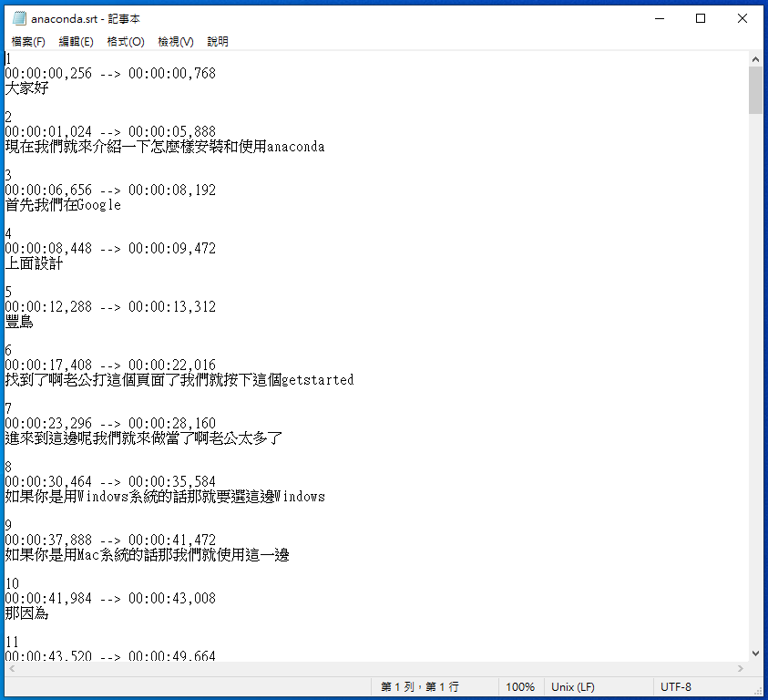The height and width of the screenshot is (700, 768).
Task: Click vertical scrollbar down arrow
Action: (755, 654)
